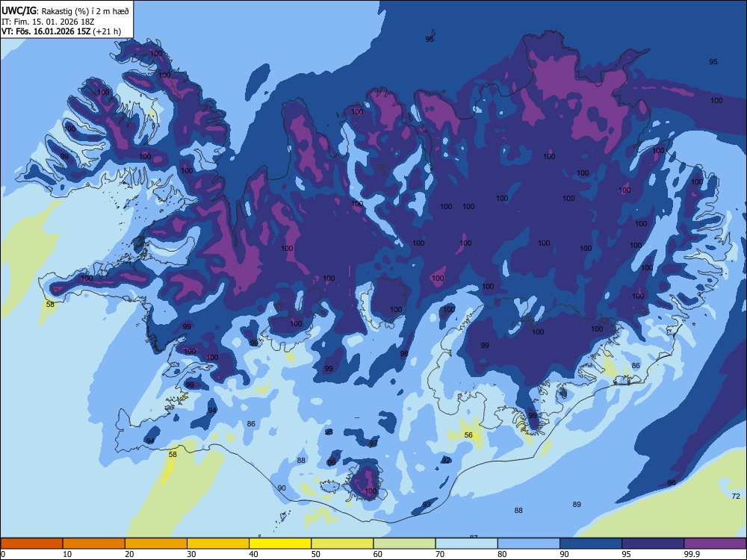Click the legend tick label "50"
The height and width of the screenshot is (560, 747).
pyautogui.click(x=315, y=554)
